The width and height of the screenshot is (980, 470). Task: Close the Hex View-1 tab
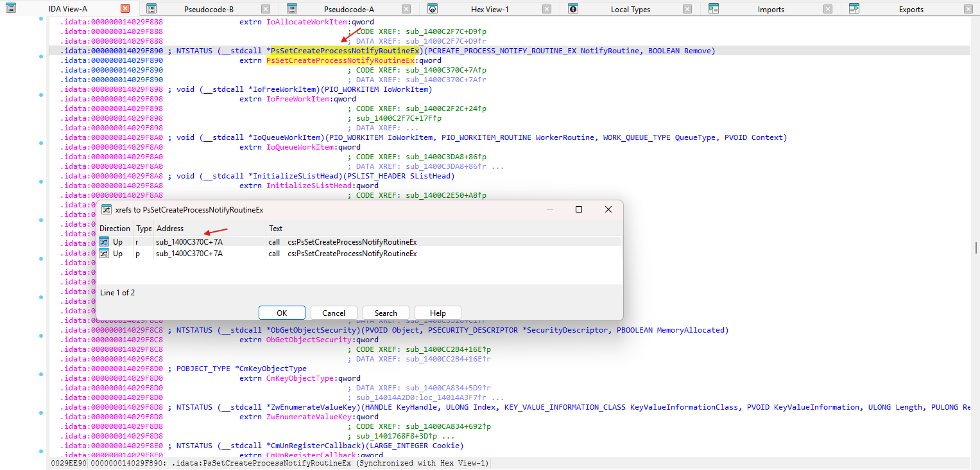pos(547,9)
